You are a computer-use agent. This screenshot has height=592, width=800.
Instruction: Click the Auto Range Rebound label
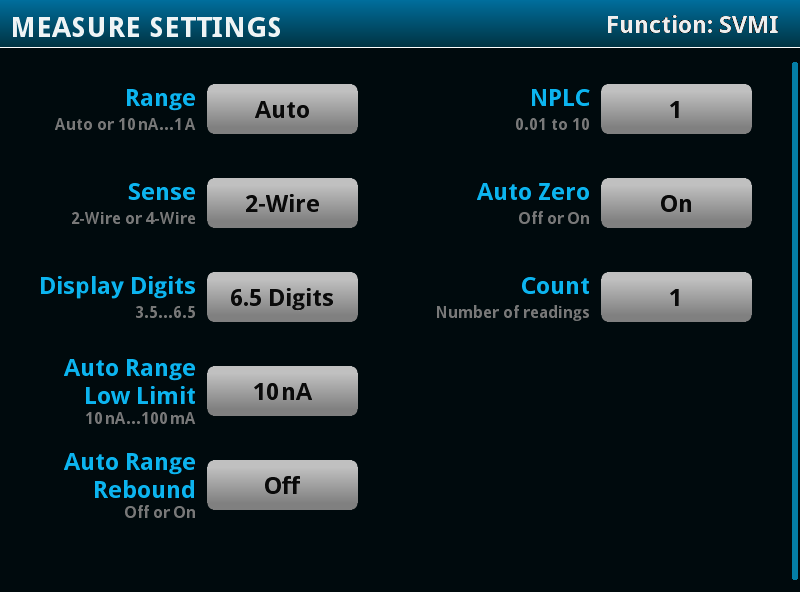[x=130, y=476]
